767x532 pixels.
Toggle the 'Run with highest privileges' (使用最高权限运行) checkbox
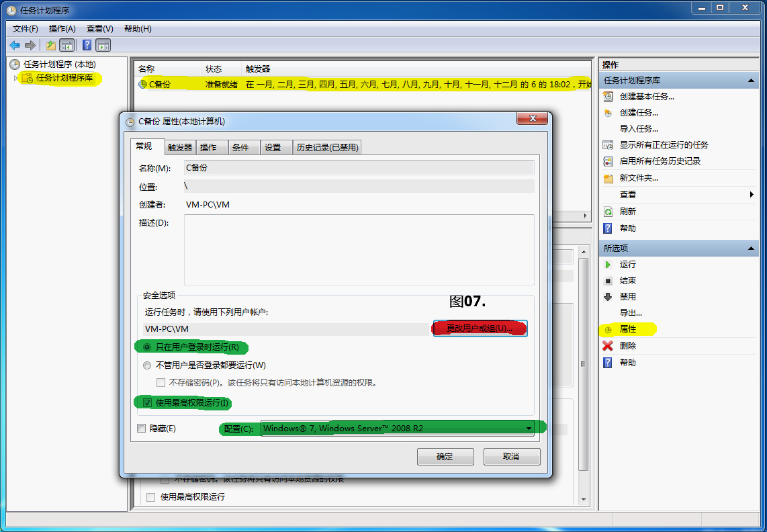(147, 403)
